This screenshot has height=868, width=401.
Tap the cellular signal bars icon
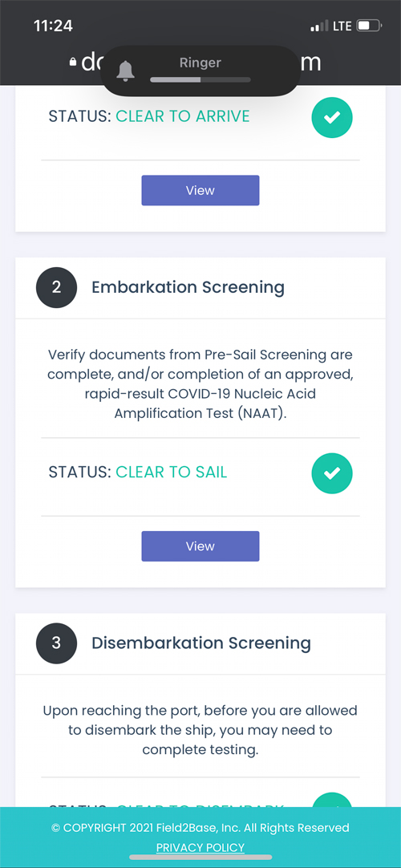(x=319, y=26)
